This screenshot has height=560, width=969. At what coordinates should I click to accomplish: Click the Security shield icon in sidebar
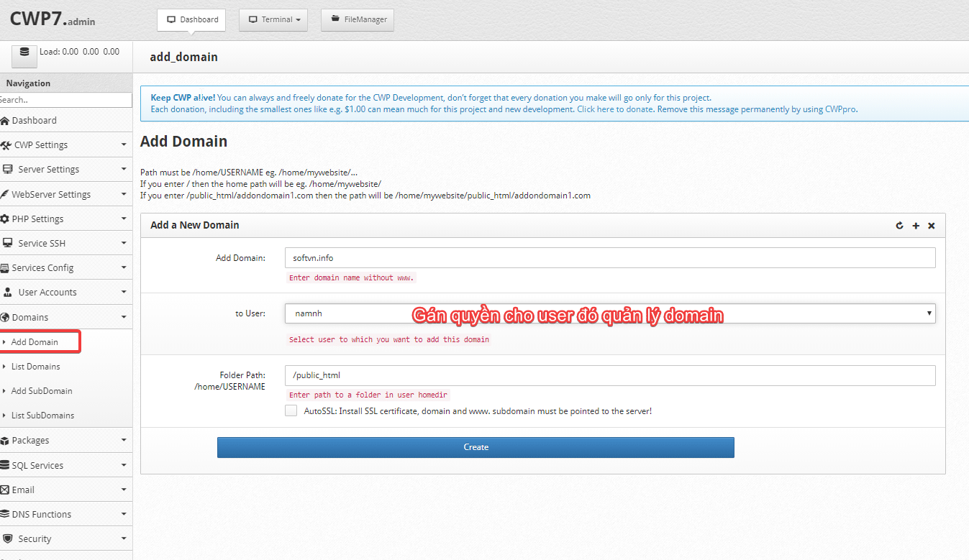(8, 538)
